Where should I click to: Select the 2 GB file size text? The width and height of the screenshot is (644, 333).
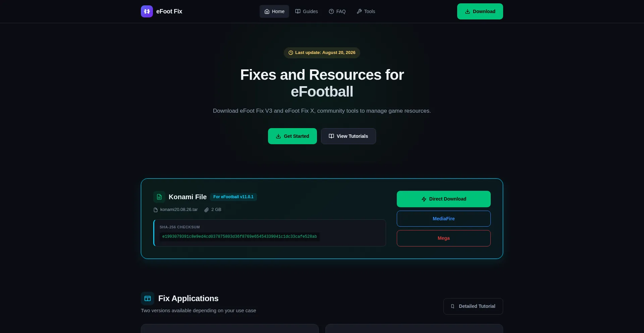coord(216,210)
